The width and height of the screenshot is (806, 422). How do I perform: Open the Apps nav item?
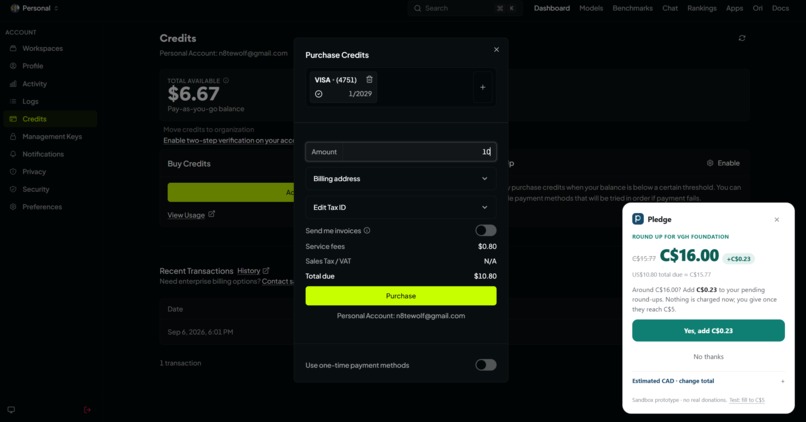[x=735, y=8]
